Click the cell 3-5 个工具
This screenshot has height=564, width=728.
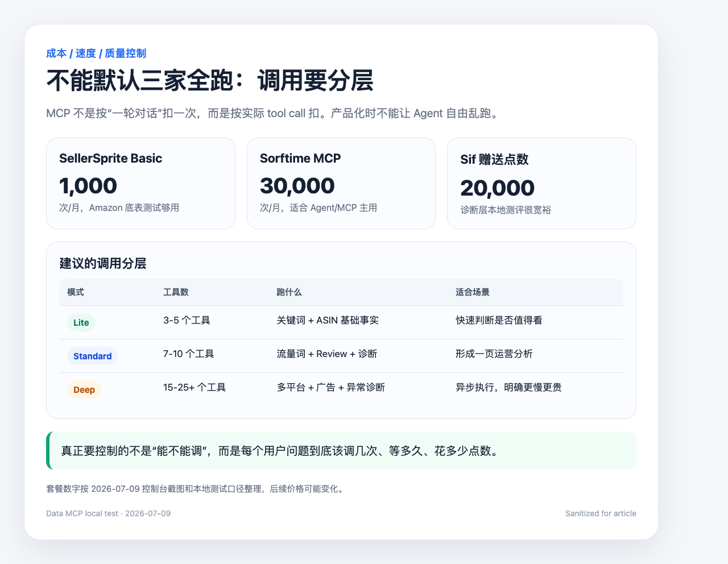pos(187,321)
